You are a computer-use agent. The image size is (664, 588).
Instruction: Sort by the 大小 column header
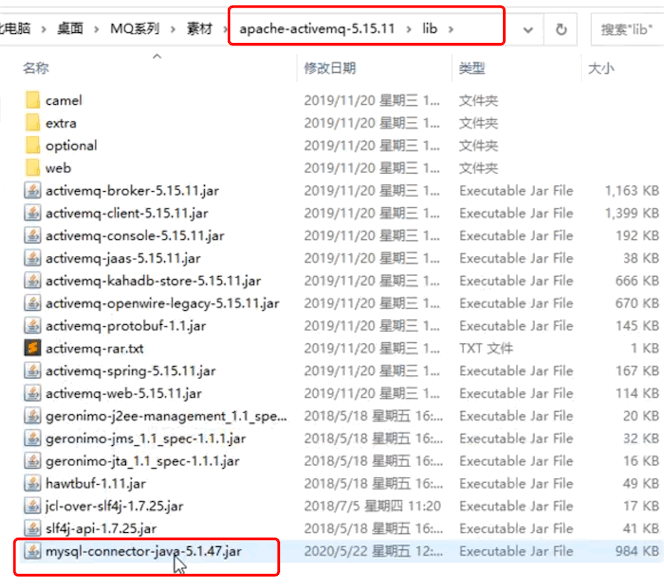coord(601,68)
